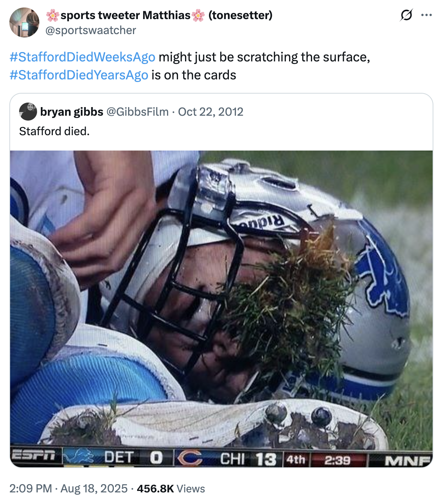Image resolution: width=442 pixels, height=504 pixels.
Task: Open the #StaffordDiedYearsAgo hashtag
Action: tap(79, 75)
